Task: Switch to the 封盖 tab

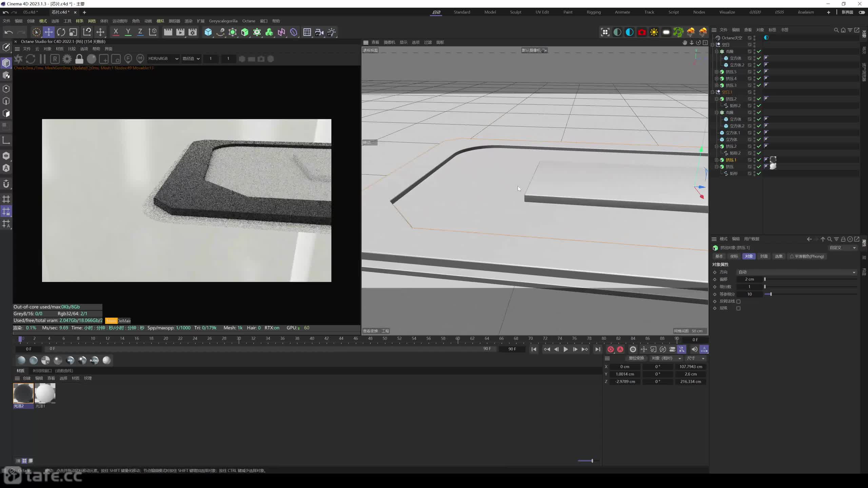Action: [x=764, y=257]
